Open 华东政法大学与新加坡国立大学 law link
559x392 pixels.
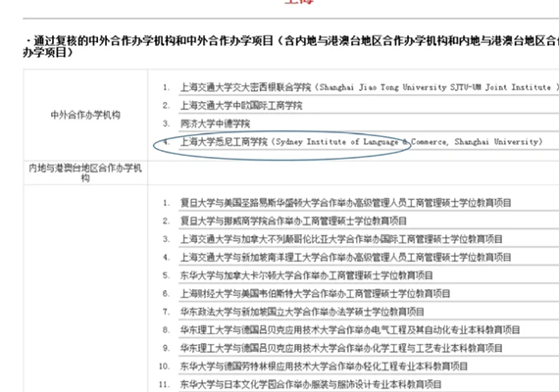click(302, 312)
